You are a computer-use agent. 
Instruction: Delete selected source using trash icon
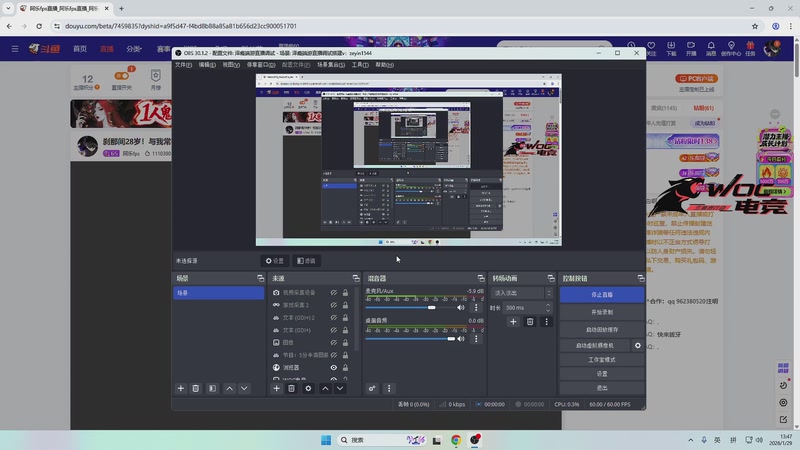click(x=291, y=388)
